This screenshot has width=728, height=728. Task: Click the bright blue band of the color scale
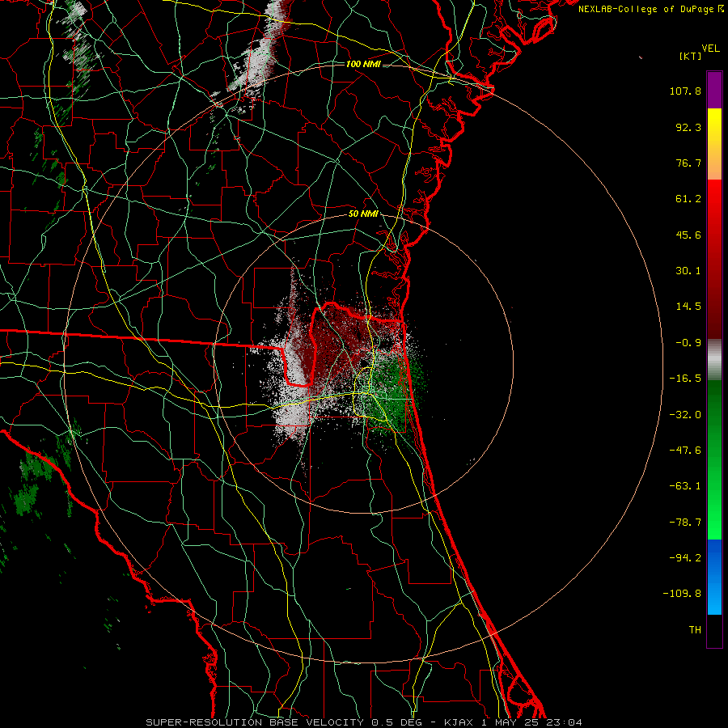(714, 577)
